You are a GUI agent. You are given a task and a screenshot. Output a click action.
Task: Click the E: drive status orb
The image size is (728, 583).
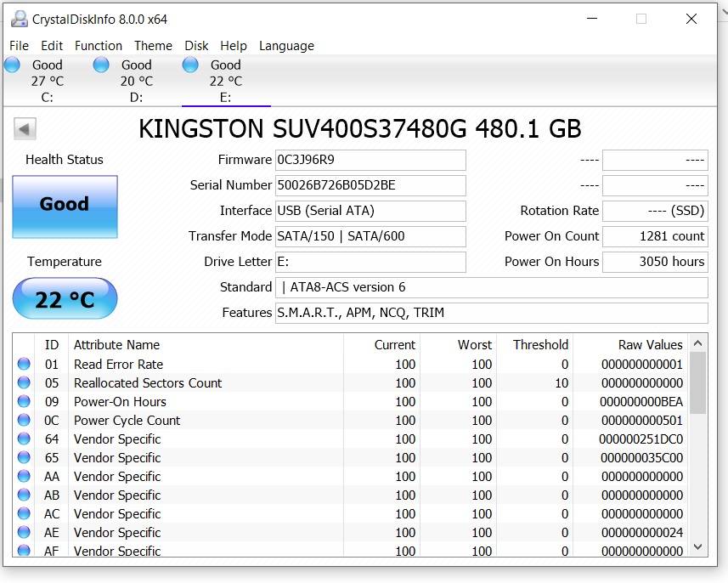pos(190,65)
